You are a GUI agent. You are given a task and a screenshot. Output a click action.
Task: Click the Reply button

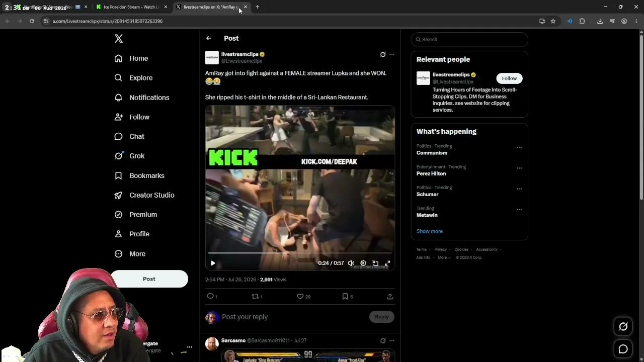tap(382, 317)
